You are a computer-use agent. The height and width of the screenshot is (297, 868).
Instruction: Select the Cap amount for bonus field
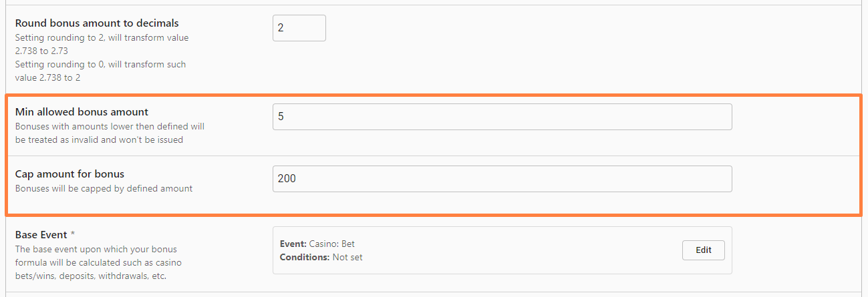(502, 179)
